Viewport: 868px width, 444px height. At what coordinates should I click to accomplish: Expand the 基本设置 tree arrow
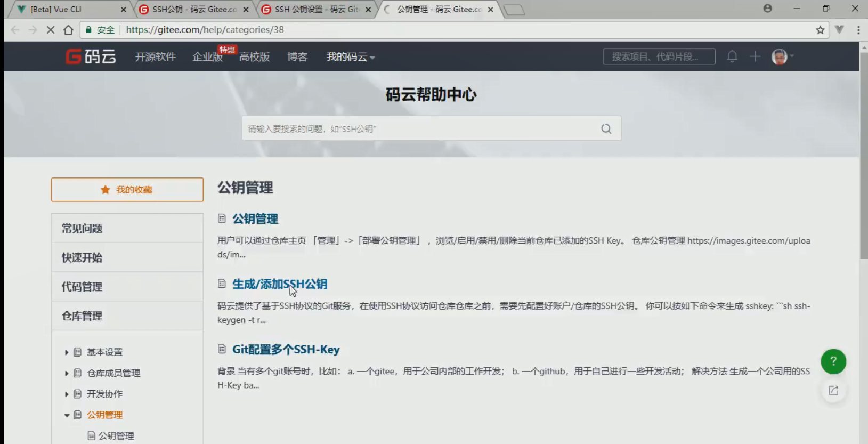pyautogui.click(x=67, y=352)
